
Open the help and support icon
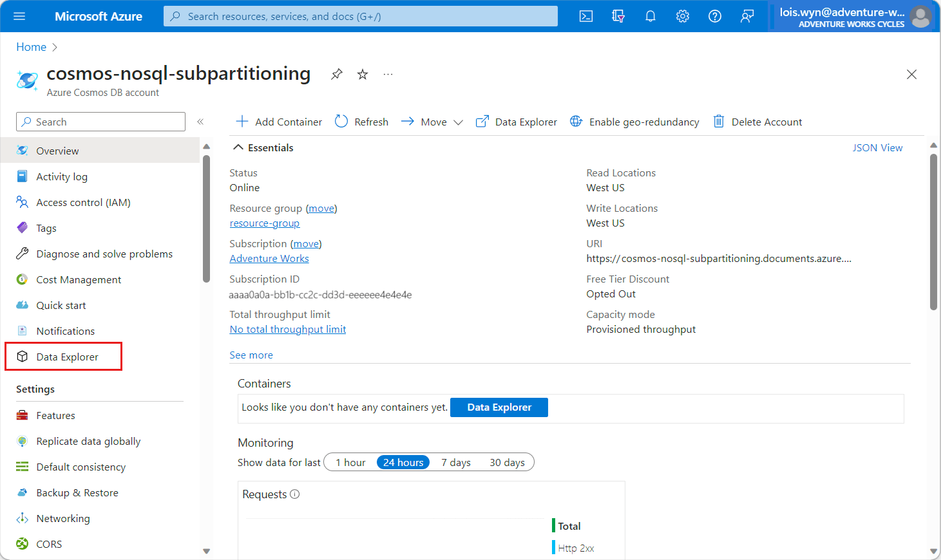[714, 16]
